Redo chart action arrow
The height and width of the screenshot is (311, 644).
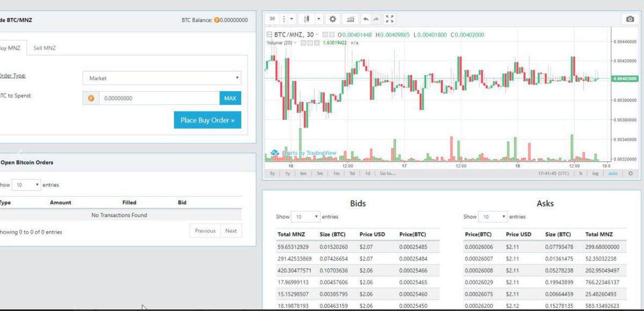pyautogui.click(x=376, y=19)
